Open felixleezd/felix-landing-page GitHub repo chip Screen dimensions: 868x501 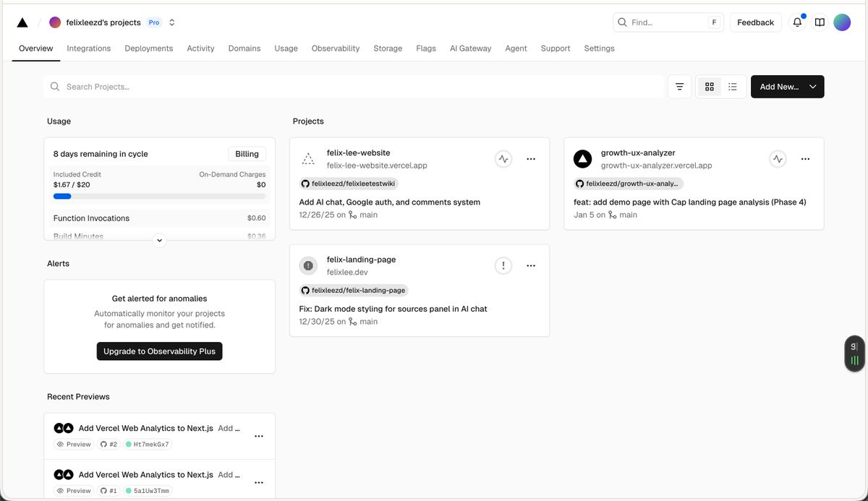(354, 290)
